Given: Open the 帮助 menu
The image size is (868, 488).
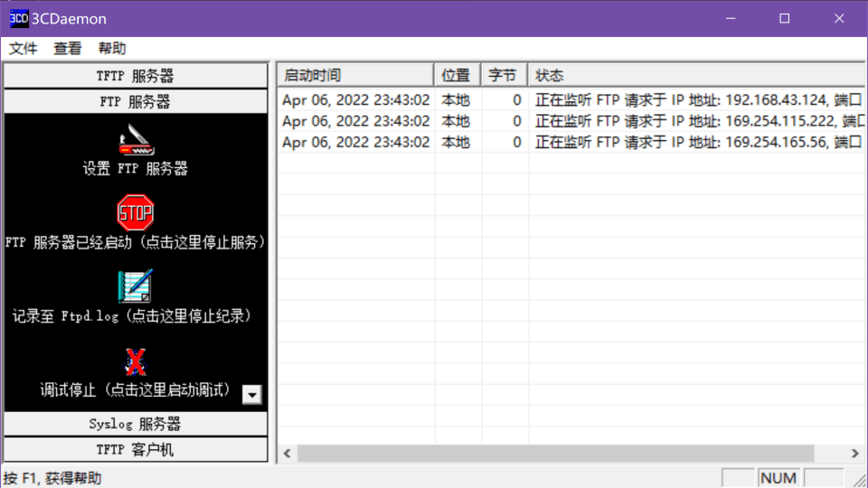Looking at the screenshot, I should click(x=112, y=48).
